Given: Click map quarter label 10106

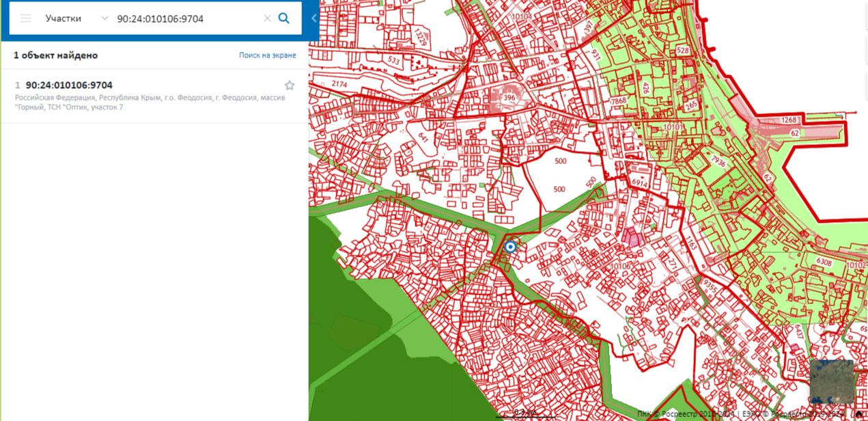Looking at the screenshot, I should [620, 266].
